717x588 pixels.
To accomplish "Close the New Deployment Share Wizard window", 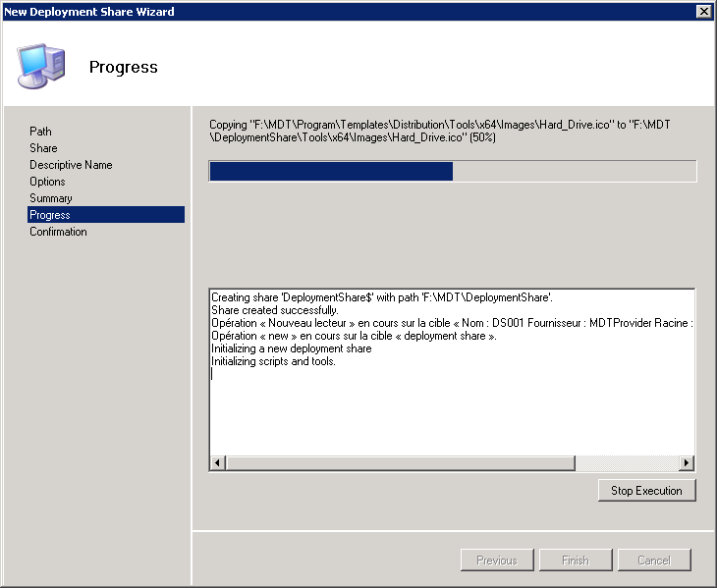I will [703, 11].
